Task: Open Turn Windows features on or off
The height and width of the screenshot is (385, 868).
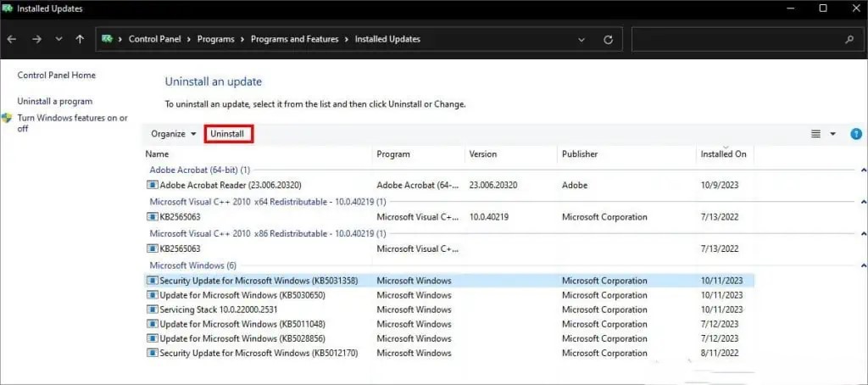Action: [72, 123]
